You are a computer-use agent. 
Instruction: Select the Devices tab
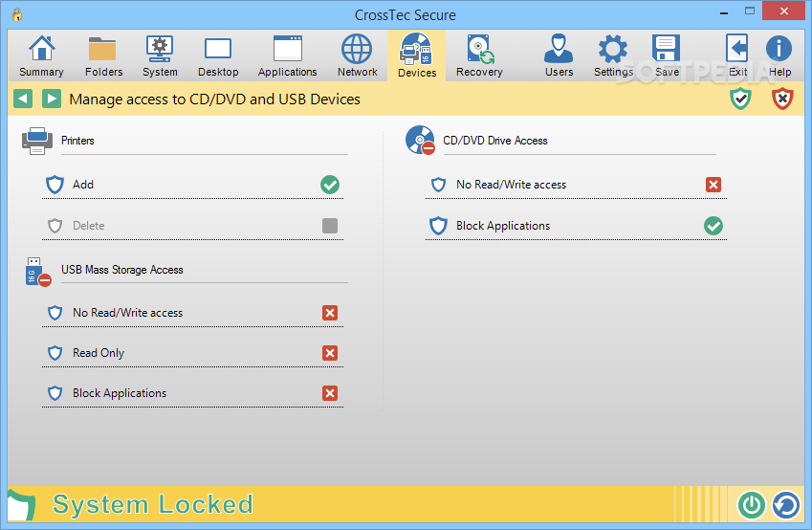[x=417, y=55]
